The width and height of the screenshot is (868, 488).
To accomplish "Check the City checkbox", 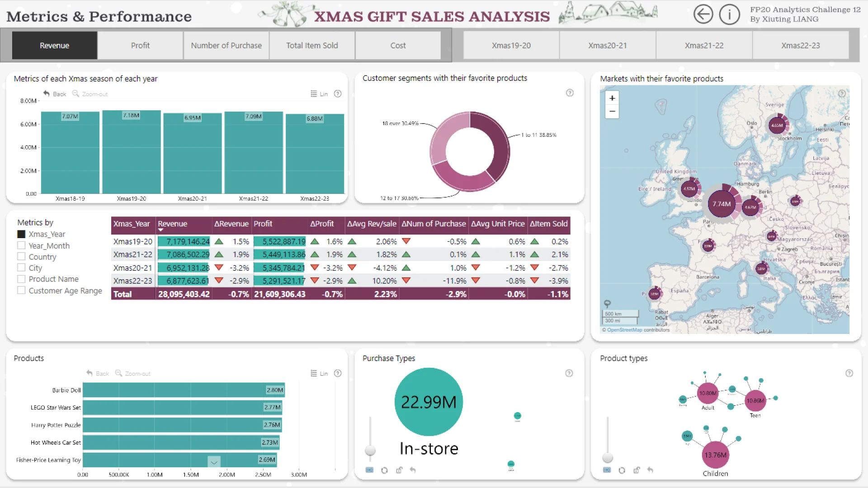I will 21,267.
